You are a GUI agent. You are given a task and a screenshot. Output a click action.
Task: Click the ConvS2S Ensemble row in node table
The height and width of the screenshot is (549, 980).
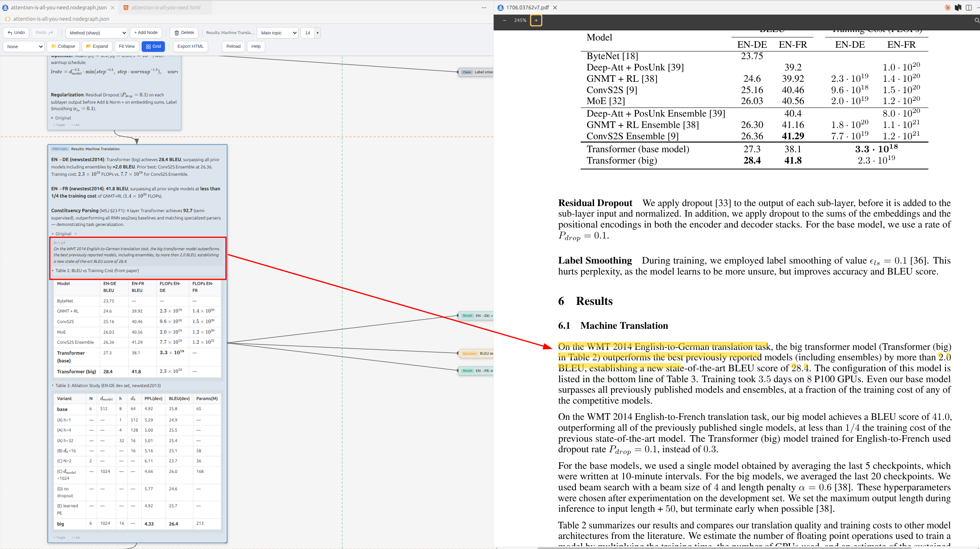tap(137, 343)
